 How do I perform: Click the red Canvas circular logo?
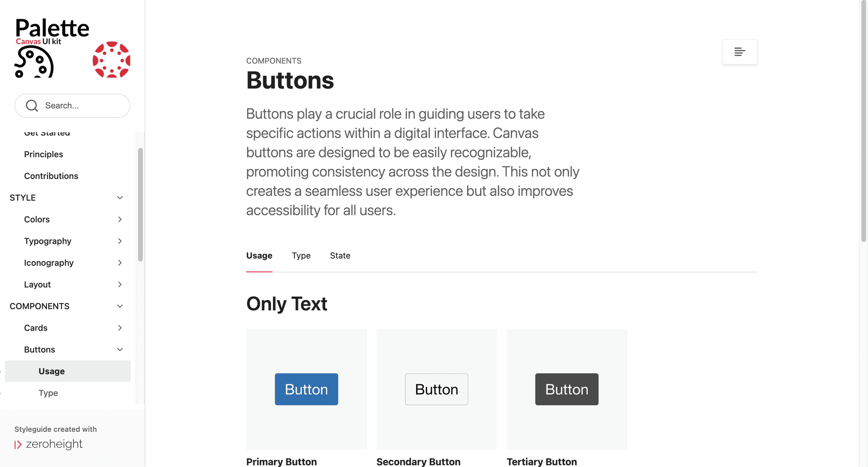(x=111, y=60)
